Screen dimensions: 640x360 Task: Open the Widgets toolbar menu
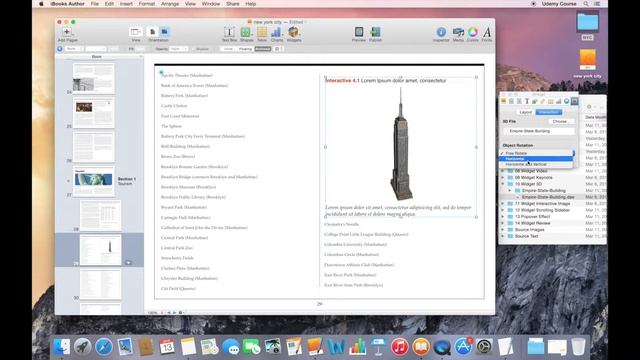pyautogui.click(x=293, y=32)
